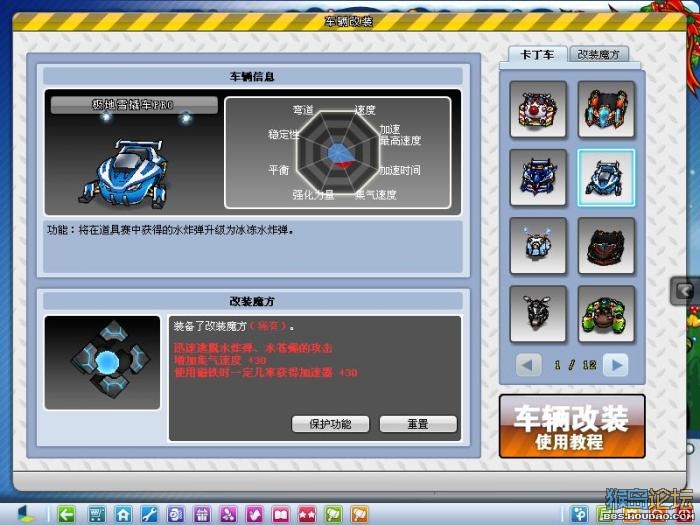
Task: Click the 车辆信息 section header
Action: (252, 76)
